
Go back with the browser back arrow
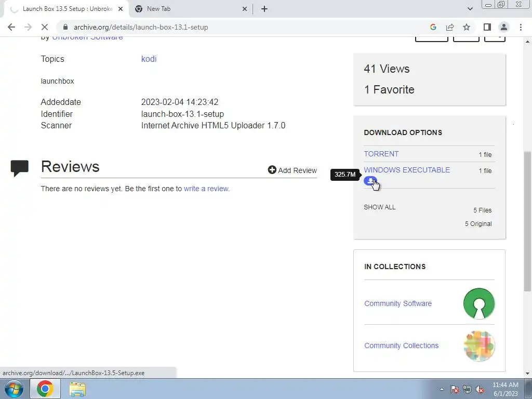[11, 27]
